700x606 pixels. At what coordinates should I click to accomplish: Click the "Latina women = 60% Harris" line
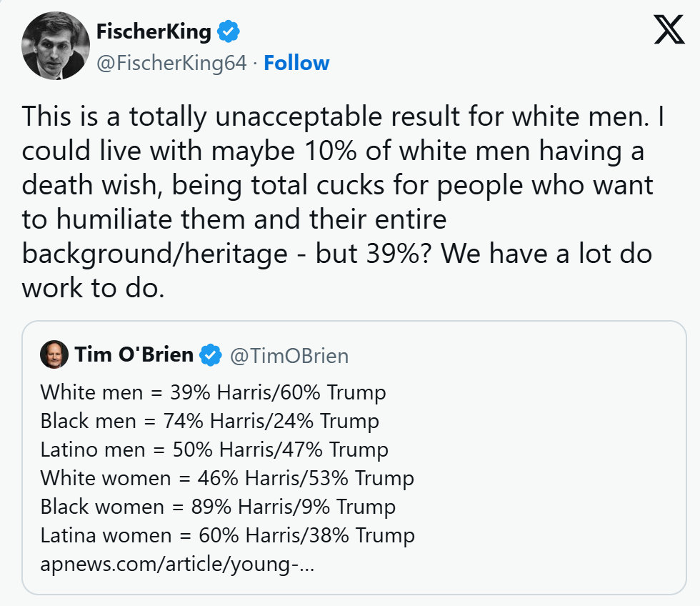tap(227, 535)
